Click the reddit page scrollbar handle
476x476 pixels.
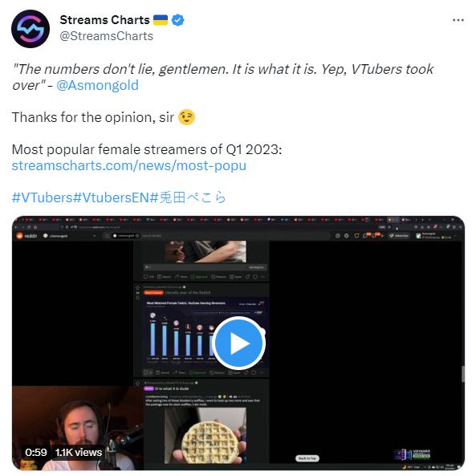[x=462, y=374]
